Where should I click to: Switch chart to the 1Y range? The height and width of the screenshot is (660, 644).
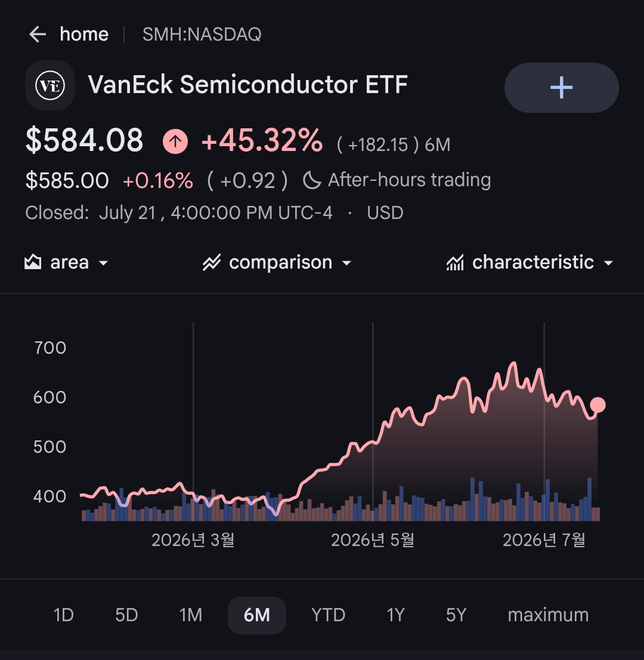pyautogui.click(x=395, y=615)
